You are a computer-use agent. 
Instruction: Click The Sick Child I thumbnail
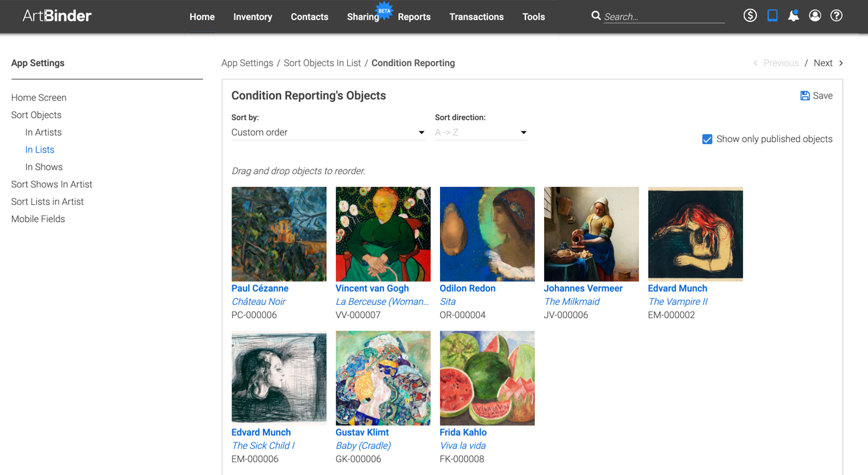278,378
